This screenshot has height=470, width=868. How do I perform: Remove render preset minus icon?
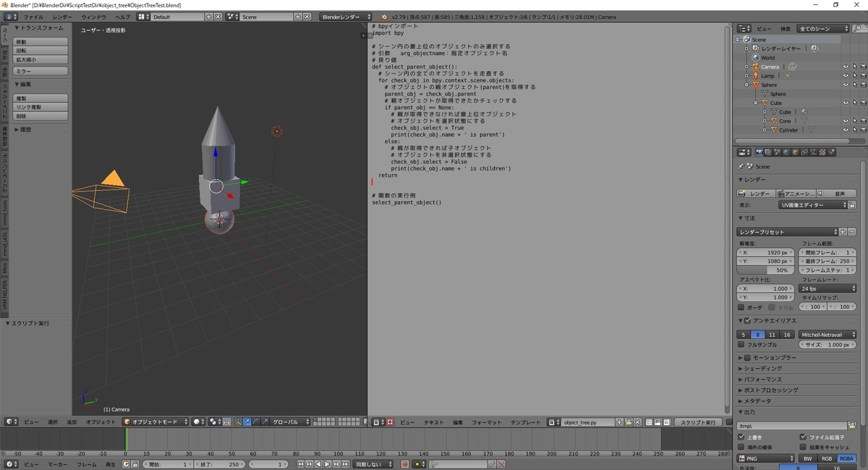tap(851, 231)
